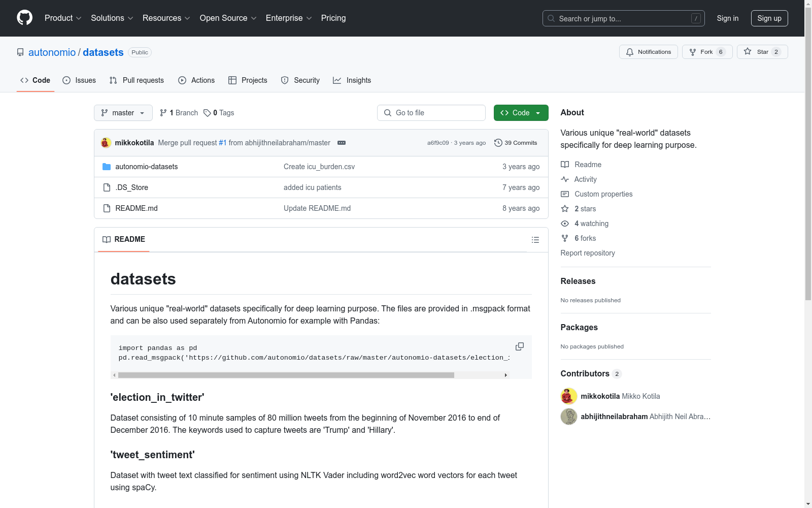View 0 Tags link

click(x=219, y=113)
